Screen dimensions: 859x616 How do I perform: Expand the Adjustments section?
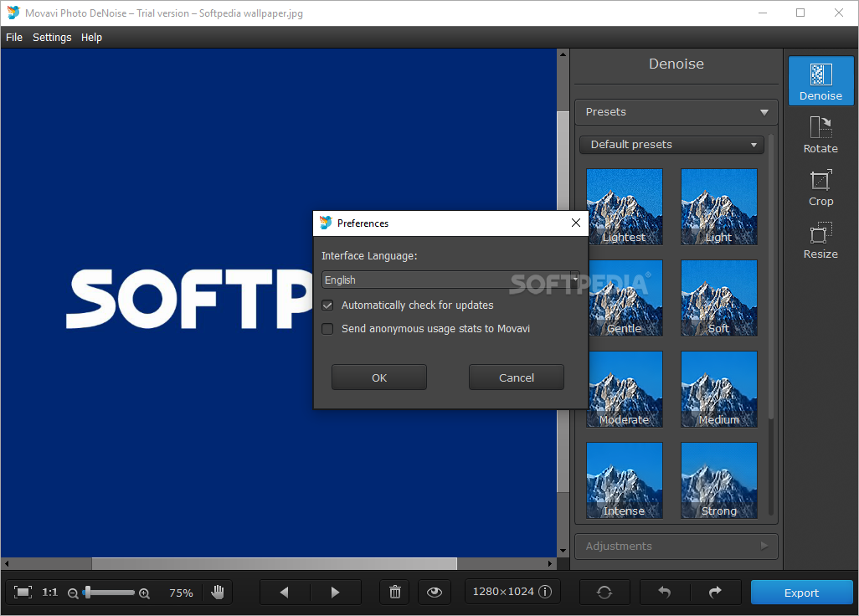pyautogui.click(x=676, y=546)
